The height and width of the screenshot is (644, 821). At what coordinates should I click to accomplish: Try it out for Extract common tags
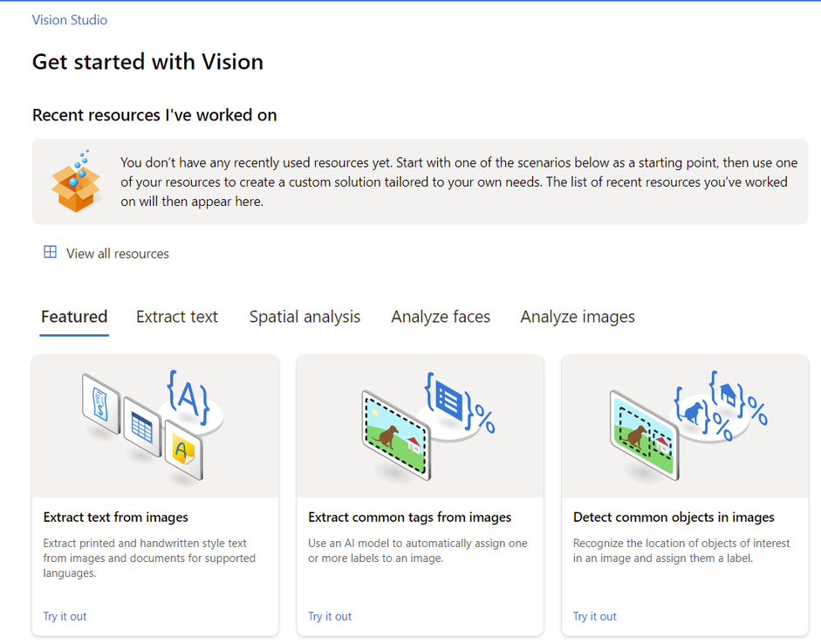click(x=330, y=616)
